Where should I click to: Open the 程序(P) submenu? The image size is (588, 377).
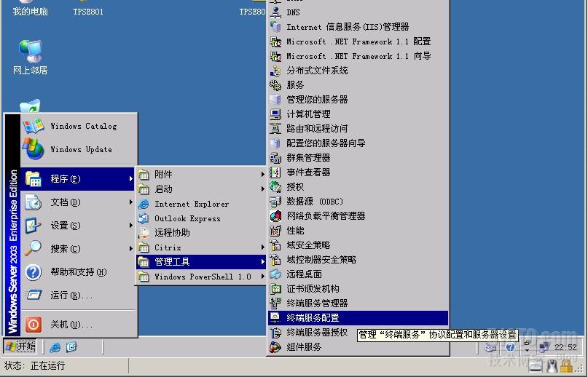point(78,179)
